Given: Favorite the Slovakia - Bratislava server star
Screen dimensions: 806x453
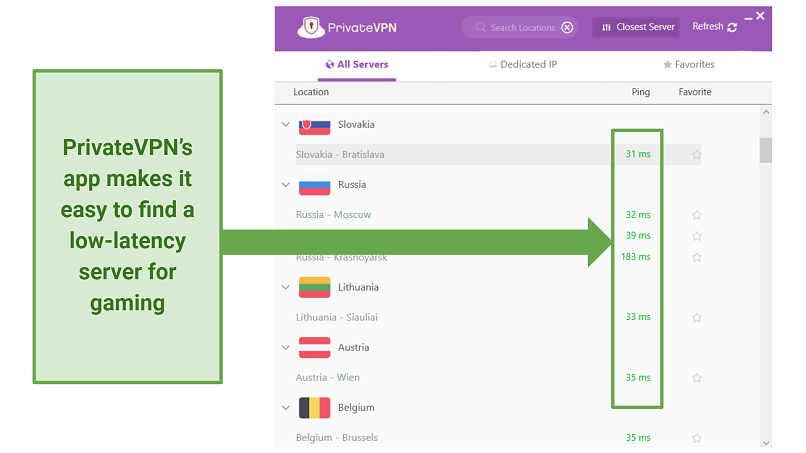Looking at the screenshot, I should coord(697,155).
